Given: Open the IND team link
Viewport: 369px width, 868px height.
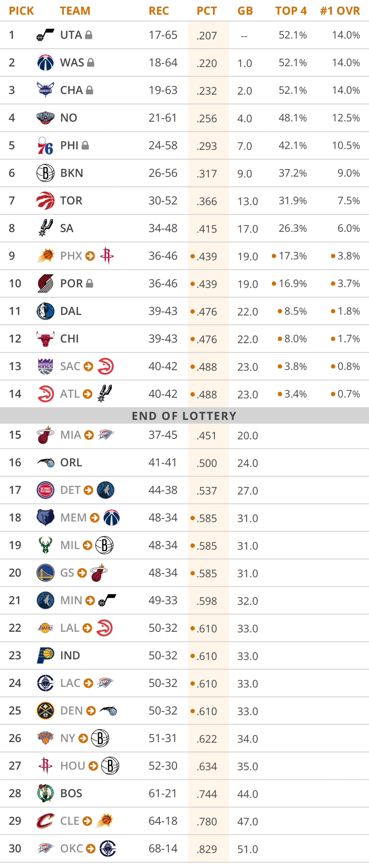Looking at the screenshot, I should (x=70, y=655).
